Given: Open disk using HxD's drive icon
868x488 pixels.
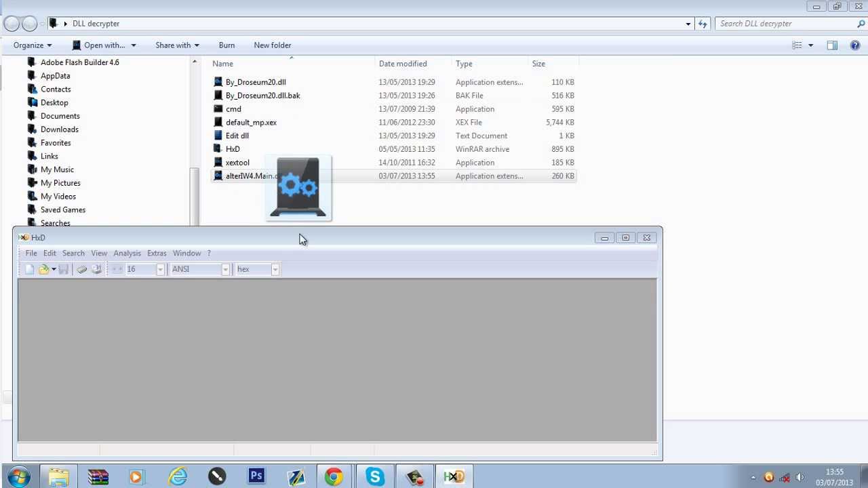Looking at the screenshot, I should click(x=96, y=269).
